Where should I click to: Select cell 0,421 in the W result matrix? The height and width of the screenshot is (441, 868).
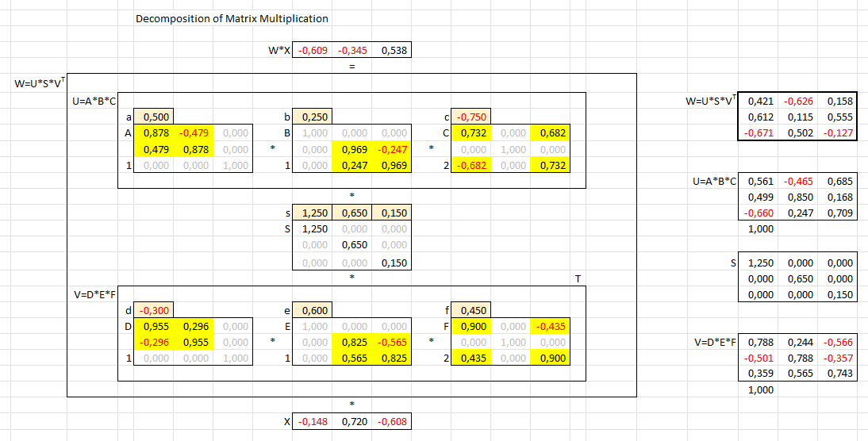(x=759, y=102)
